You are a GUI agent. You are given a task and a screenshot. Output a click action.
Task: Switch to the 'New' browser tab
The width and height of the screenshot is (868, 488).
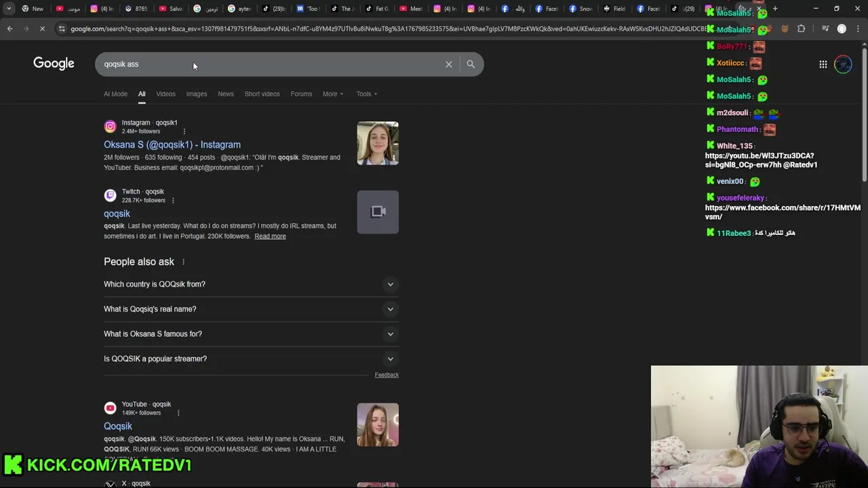click(x=32, y=9)
